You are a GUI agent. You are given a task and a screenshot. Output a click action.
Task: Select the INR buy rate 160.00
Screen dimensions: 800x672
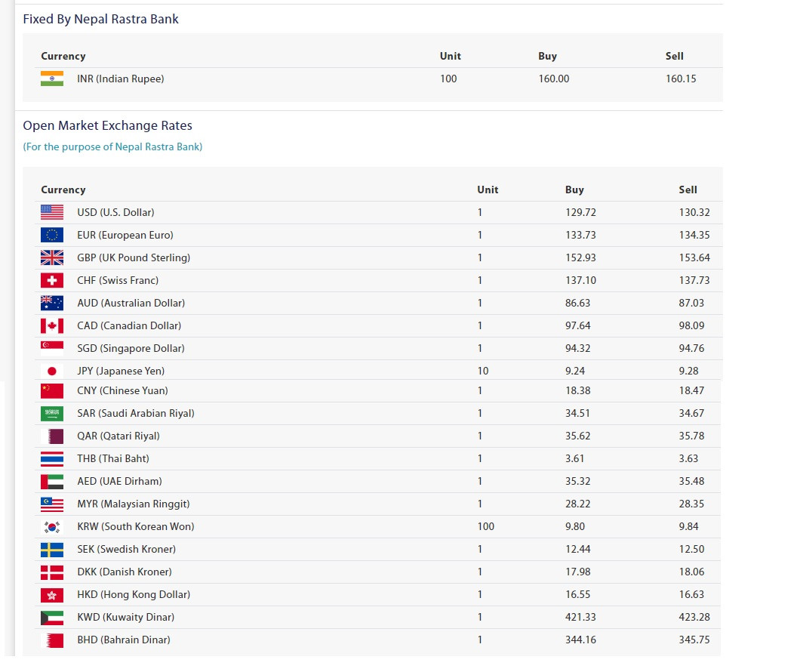(x=553, y=79)
